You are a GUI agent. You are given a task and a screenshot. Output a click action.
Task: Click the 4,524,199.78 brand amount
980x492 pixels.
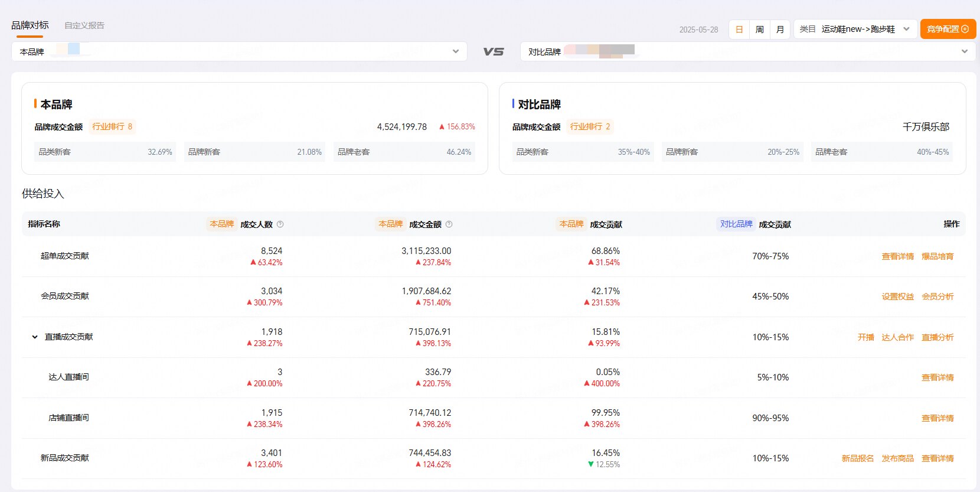tap(402, 127)
